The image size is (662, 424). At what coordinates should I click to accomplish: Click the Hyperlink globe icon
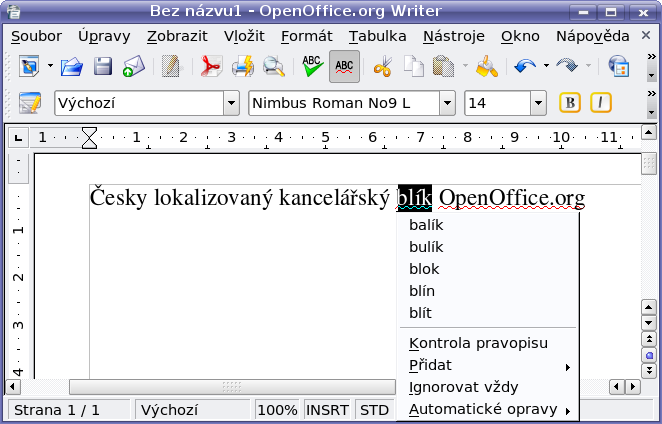(619, 66)
